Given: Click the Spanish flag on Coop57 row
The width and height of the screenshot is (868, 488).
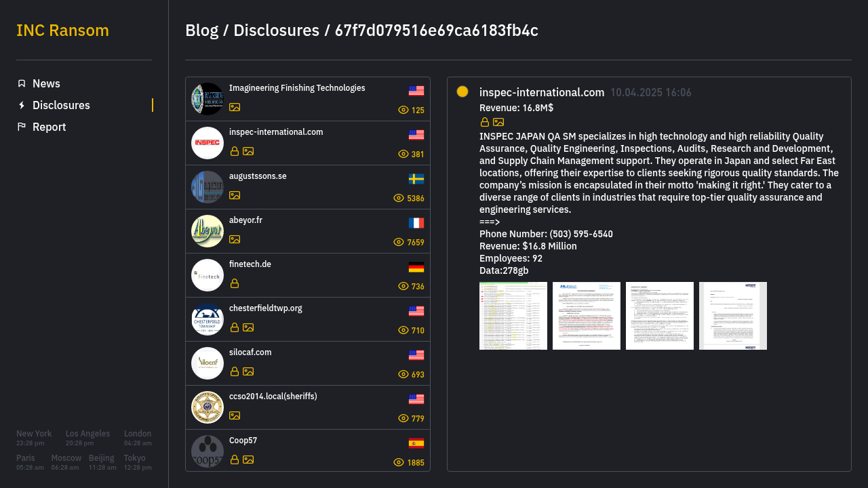Looking at the screenshot, I should tap(416, 443).
